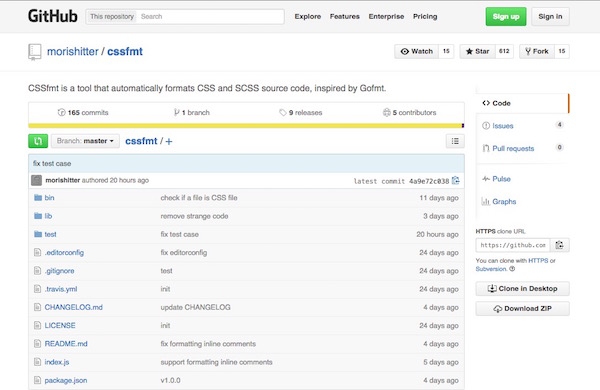The height and width of the screenshot is (390, 600).
Task: Open the morishitter owner link
Action: (73, 51)
